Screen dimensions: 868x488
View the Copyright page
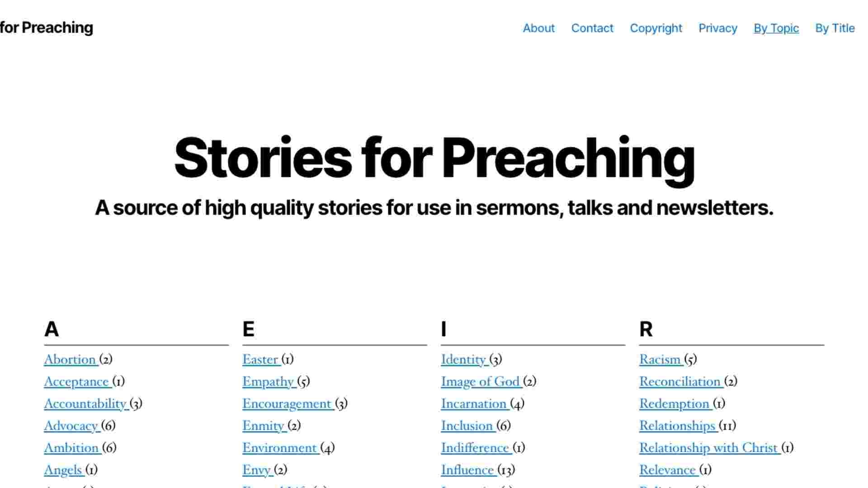[656, 28]
